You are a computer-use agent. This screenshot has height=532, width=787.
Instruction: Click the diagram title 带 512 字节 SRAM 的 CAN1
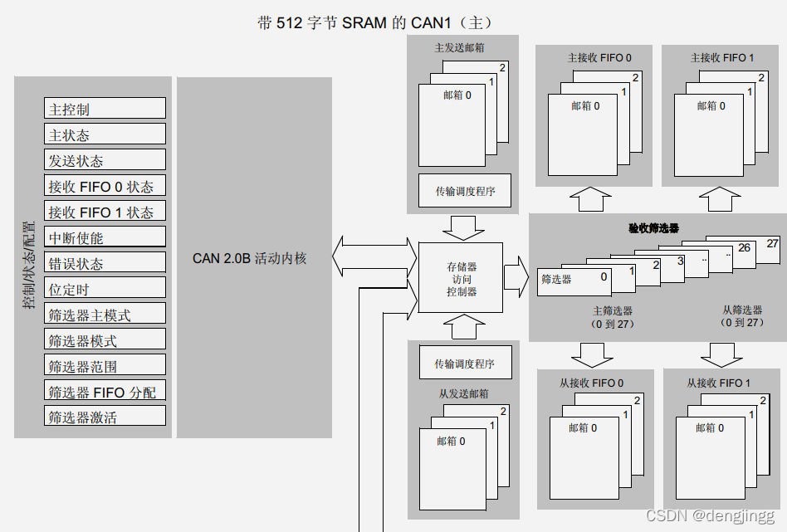(x=374, y=22)
